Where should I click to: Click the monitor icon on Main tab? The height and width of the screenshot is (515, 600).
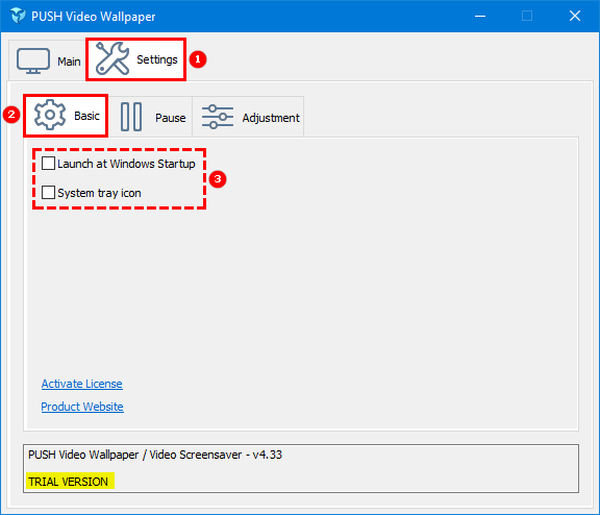33,60
